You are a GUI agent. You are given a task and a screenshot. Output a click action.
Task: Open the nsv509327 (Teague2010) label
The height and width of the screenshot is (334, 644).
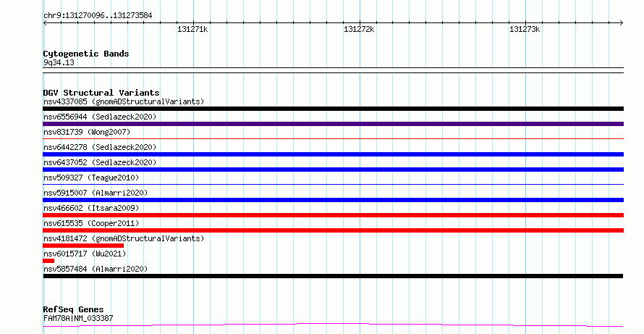click(91, 178)
